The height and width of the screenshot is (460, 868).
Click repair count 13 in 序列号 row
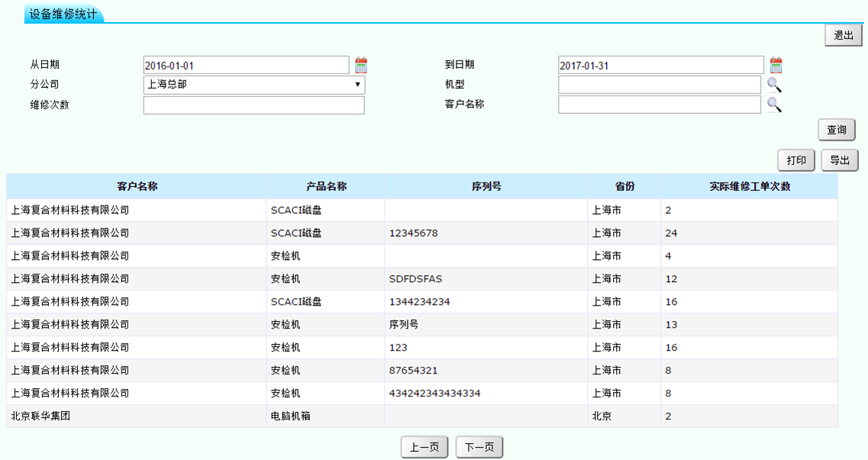pyautogui.click(x=750, y=325)
